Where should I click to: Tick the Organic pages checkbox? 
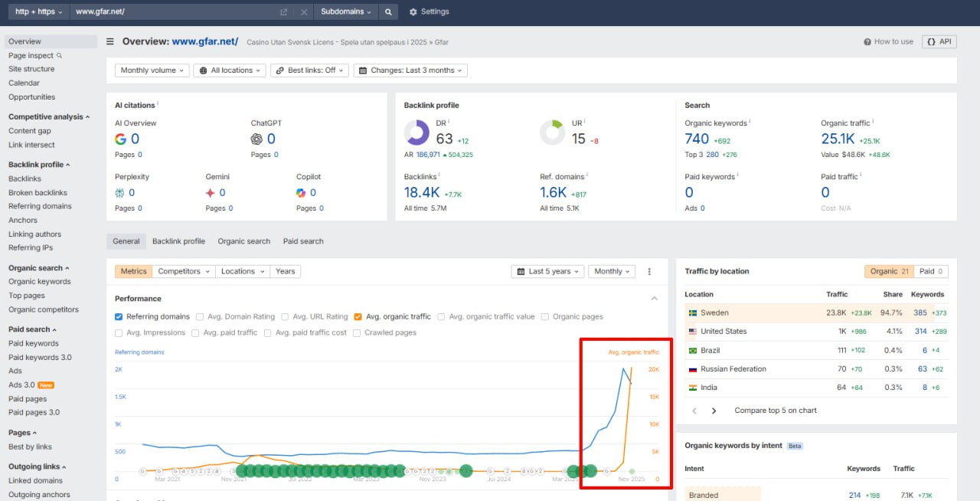[545, 316]
